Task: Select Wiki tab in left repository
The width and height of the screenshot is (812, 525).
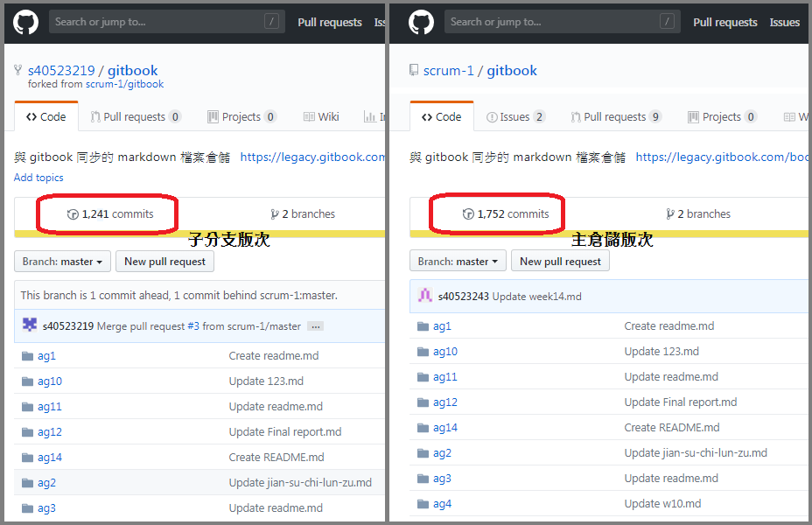Action: pyautogui.click(x=321, y=117)
